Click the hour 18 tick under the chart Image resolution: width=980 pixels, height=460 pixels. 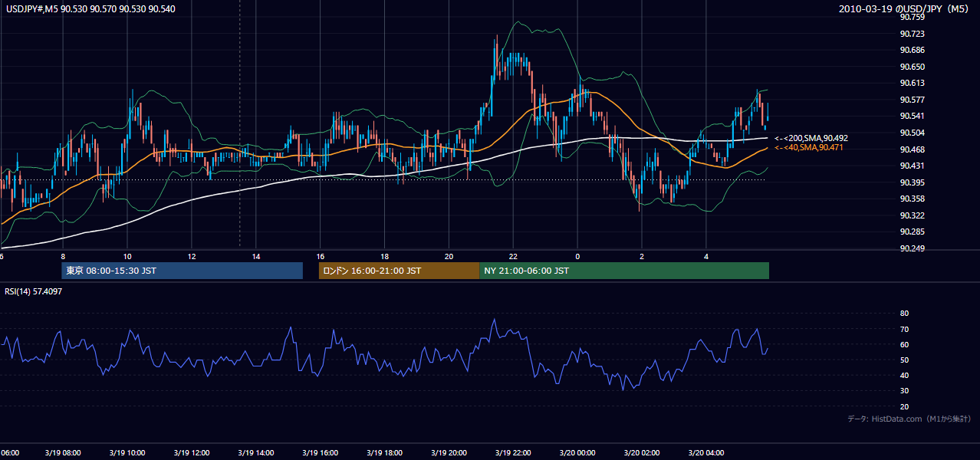click(x=385, y=257)
